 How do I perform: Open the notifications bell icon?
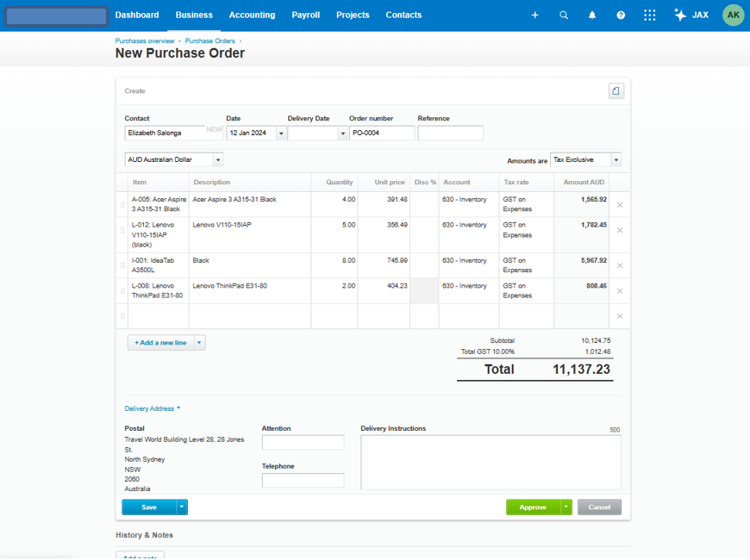592,16
